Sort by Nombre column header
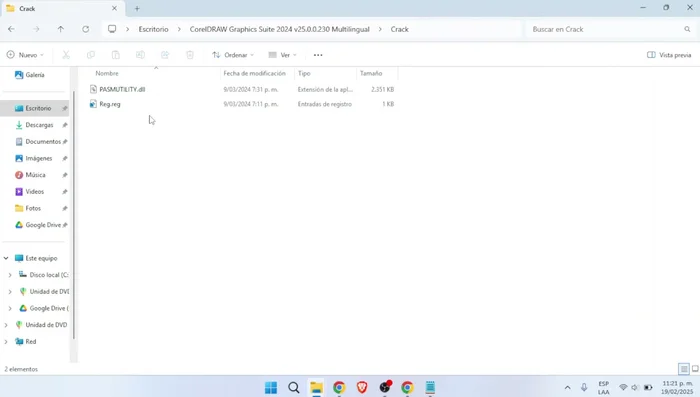Viewport: 700px width, 397px height. coord(107,73)
